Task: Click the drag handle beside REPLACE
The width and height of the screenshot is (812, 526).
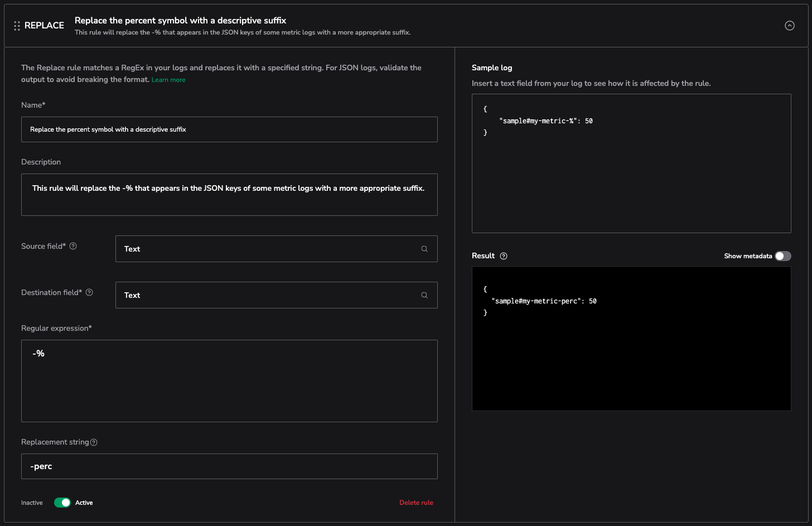Action: coord(17,26)
